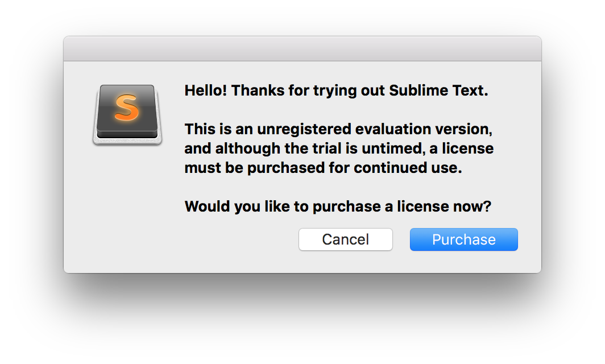Click the empty dialog title bar
605x364 pixels.
tap(302, 49)
